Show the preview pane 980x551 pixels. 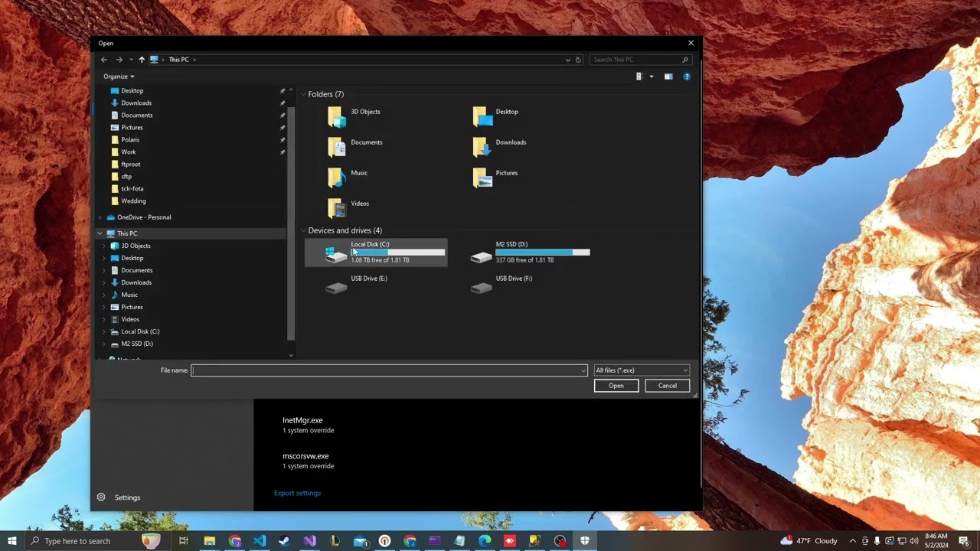tap(668, 77)
